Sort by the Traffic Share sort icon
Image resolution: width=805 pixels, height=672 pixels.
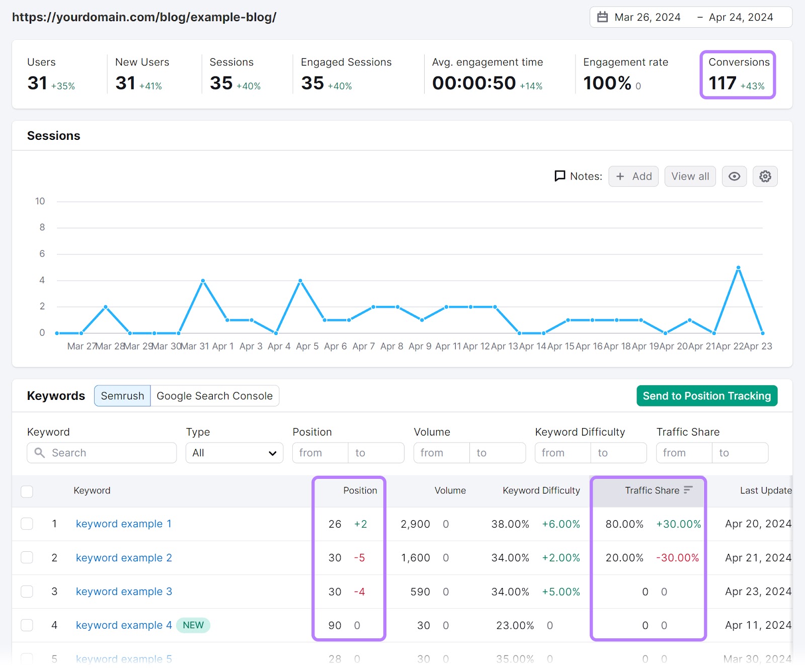(x=687, y=489)
